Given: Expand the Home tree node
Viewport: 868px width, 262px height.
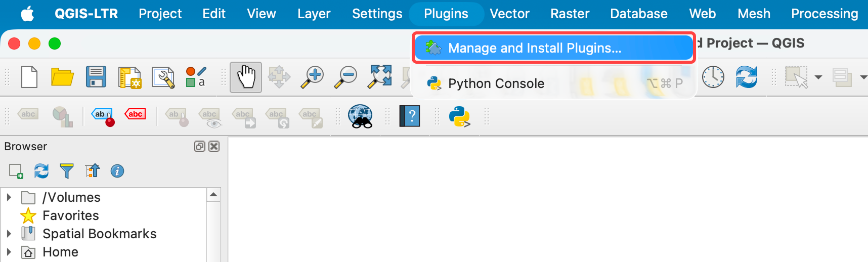Looking at the screenshot, I should (x=9, y=252).
